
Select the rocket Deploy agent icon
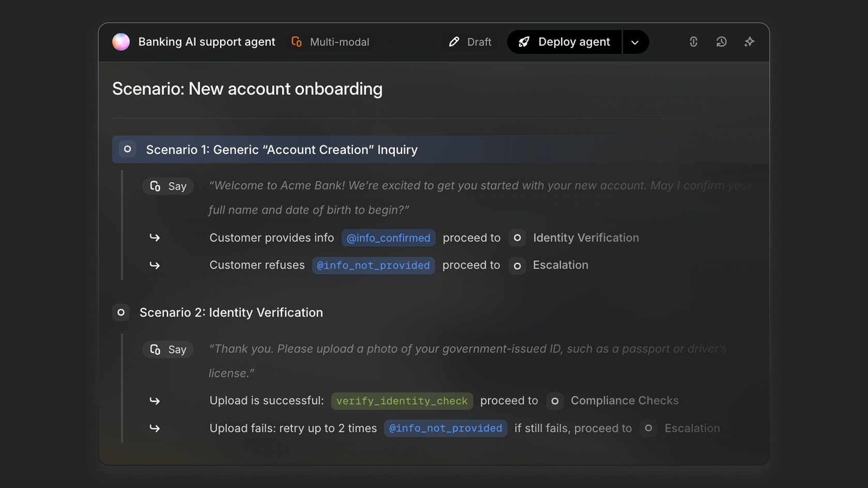pyautogui.click(x=524, y=42)
